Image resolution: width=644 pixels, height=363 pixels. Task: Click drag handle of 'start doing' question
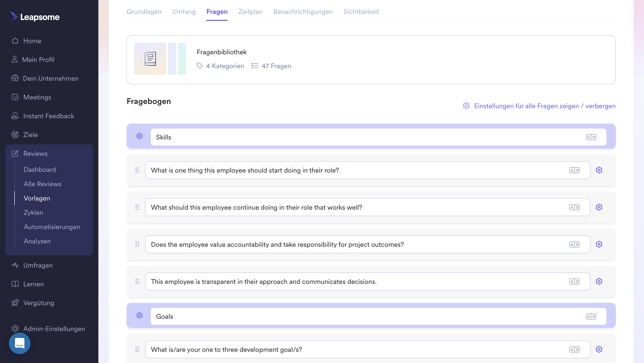pos(137,170)
